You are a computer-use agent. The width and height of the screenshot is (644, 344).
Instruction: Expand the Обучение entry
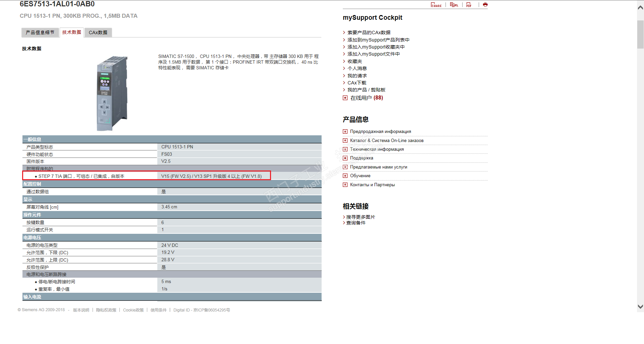pos(345,176)
